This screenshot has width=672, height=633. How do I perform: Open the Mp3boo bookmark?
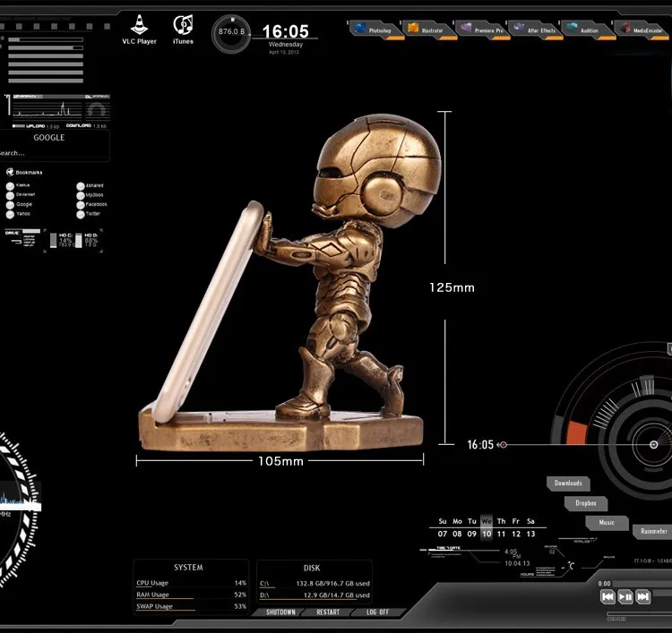click(90, 195)
